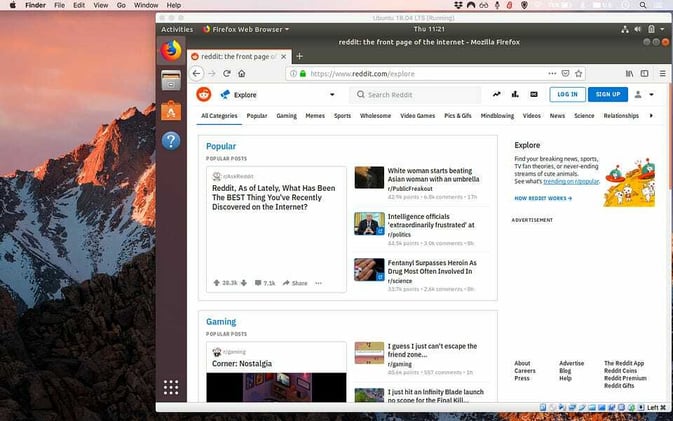
Task: Open the Wholesome category tab
Action: click(375, 116)
